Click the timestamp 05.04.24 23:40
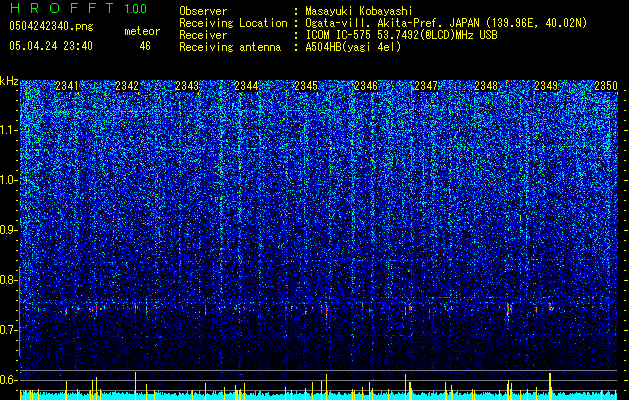This screenshot has width=629, height=400. pos(51,46)
